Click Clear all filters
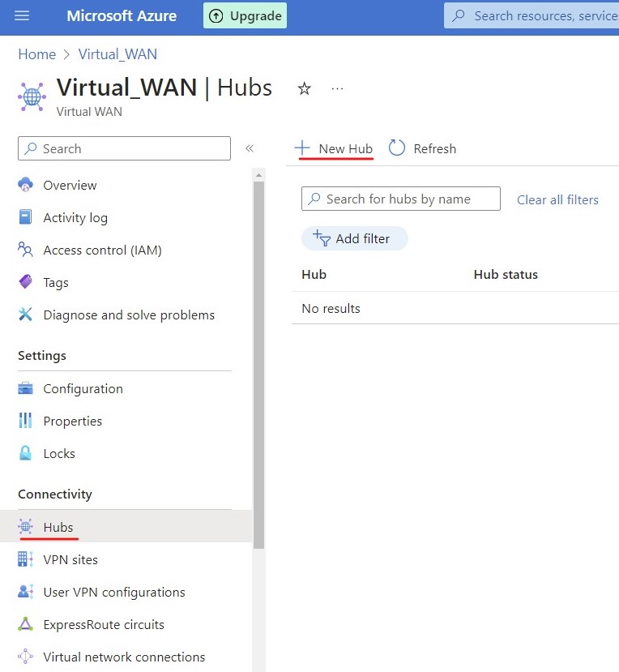The width and height of the screenshot is (619, 672). [x=557, y=199]
